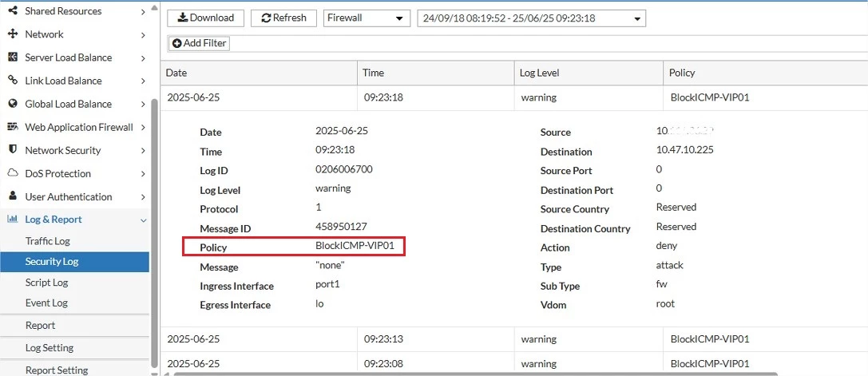Click the Destination value 10.47.10.225
The height and width of the screenshot is (376, 868).
(685, 149)
